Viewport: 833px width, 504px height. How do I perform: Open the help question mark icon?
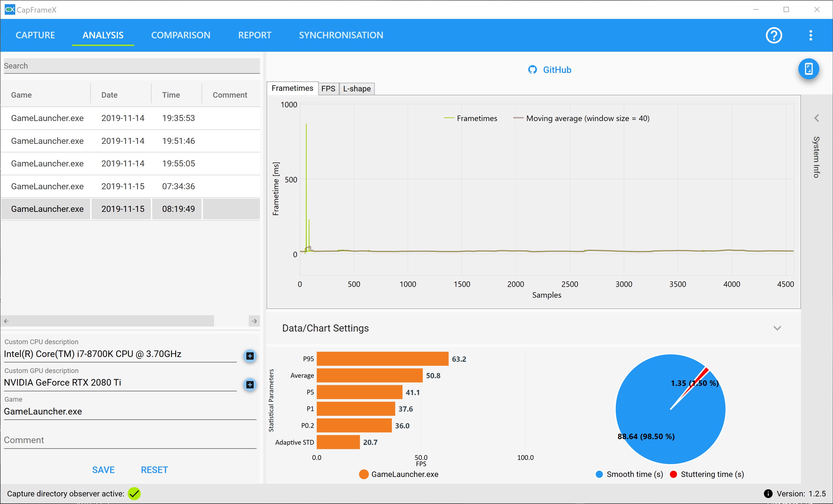(x=773, y=35)
